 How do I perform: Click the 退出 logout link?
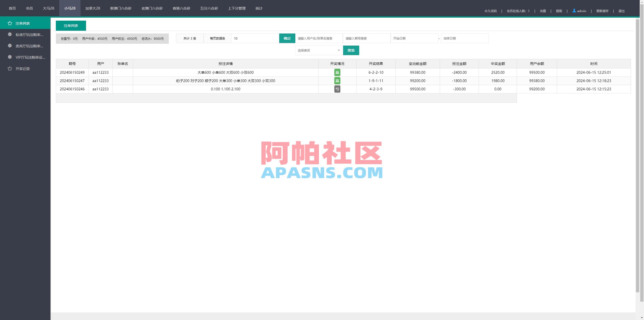click(621, 11)
